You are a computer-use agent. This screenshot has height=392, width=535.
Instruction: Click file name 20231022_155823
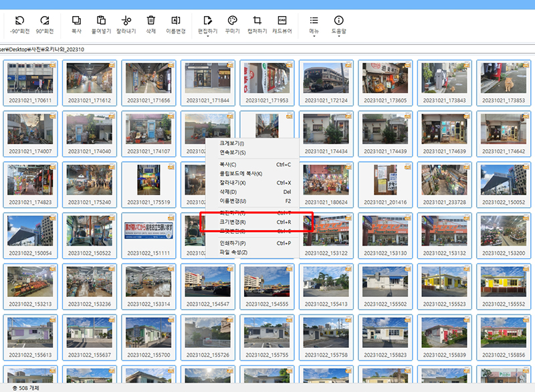click(x=385, y=355)
